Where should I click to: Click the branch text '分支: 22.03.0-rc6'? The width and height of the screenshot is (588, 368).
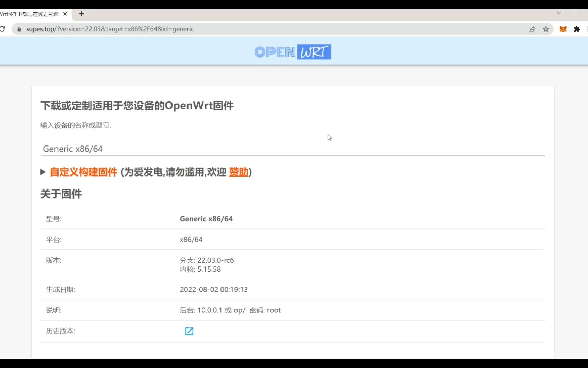click(207, 260)
